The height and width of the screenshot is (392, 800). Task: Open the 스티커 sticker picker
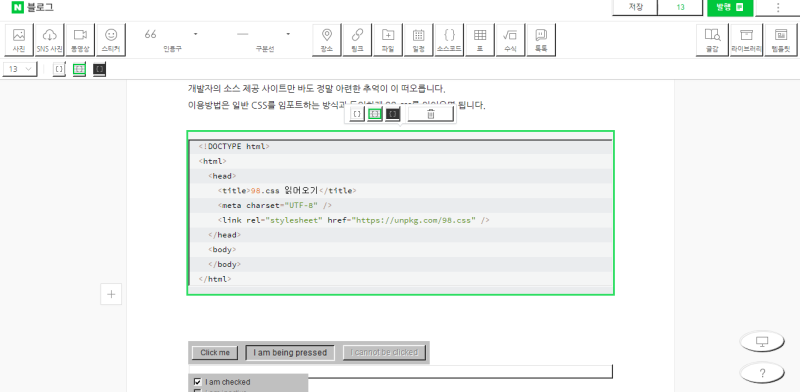[111, 39]
